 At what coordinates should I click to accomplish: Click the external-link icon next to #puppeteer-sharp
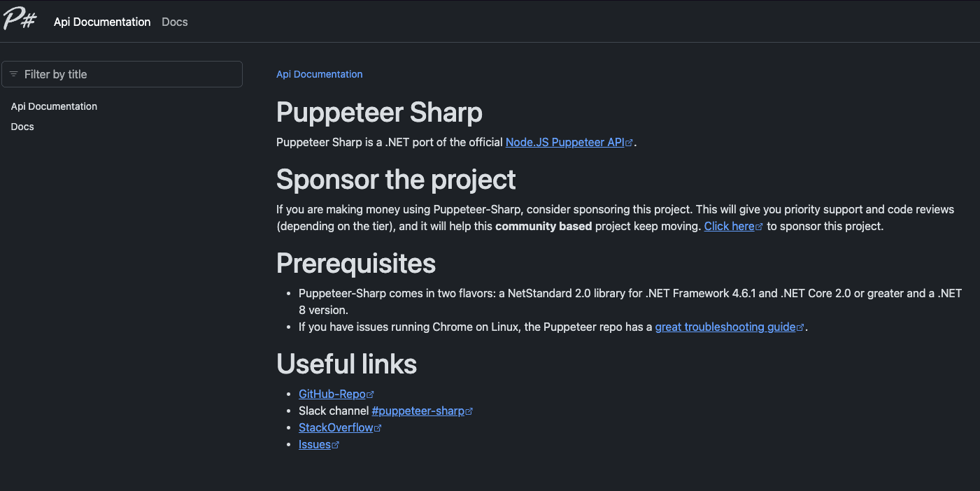coord(469,410)
